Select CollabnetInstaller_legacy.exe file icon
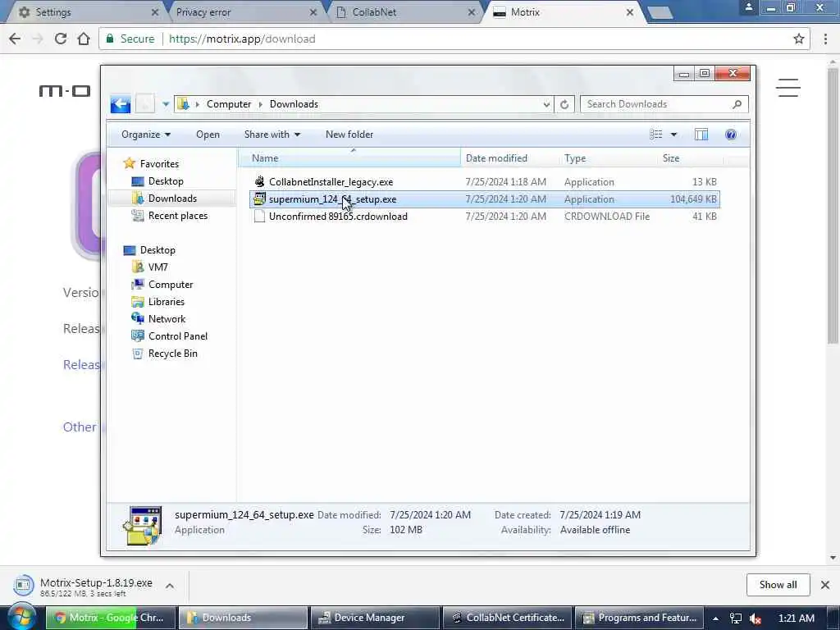This screenshot has height=630, width=840. pos(259,181)
